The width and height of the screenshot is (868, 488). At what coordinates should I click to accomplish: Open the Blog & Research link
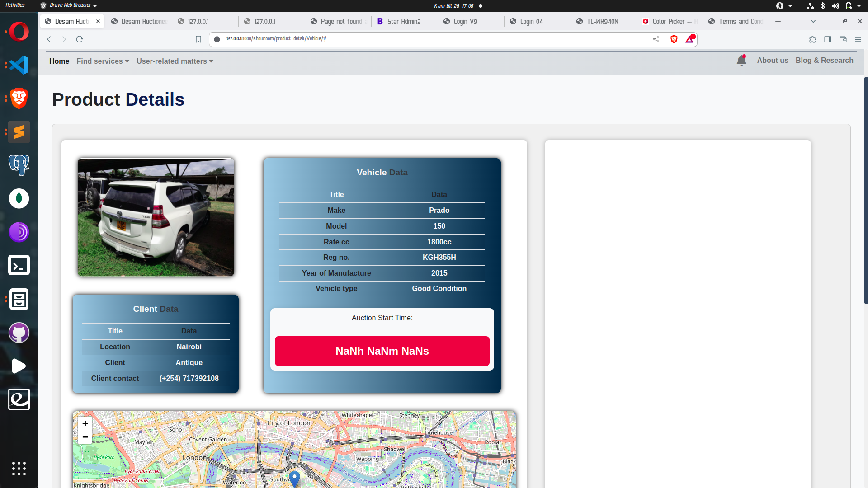pos(824,61)
